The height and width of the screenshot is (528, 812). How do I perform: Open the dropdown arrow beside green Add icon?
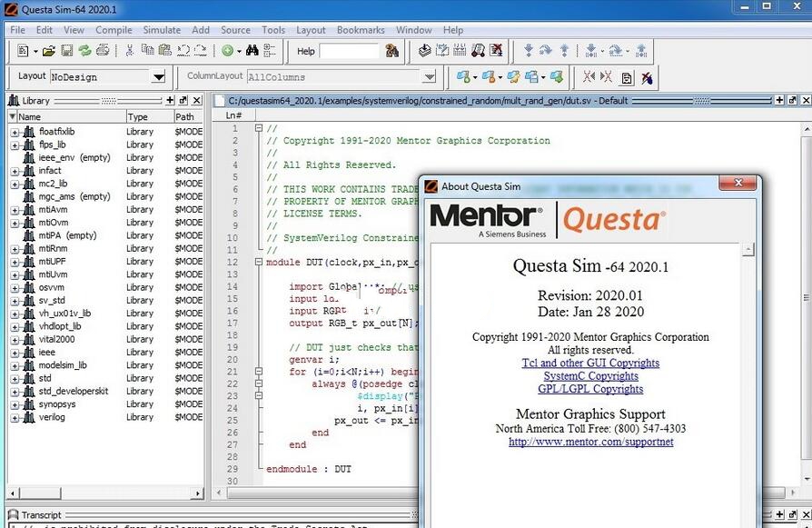click(239, 51)
